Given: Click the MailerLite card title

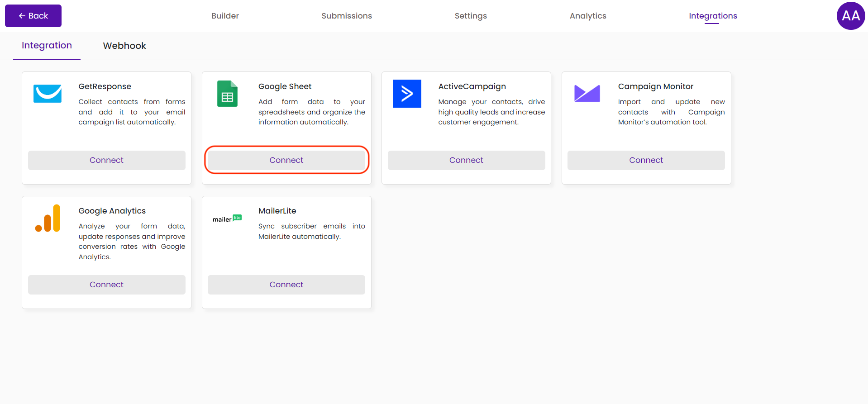Looking at the screenshot, I should click(277, 211).
